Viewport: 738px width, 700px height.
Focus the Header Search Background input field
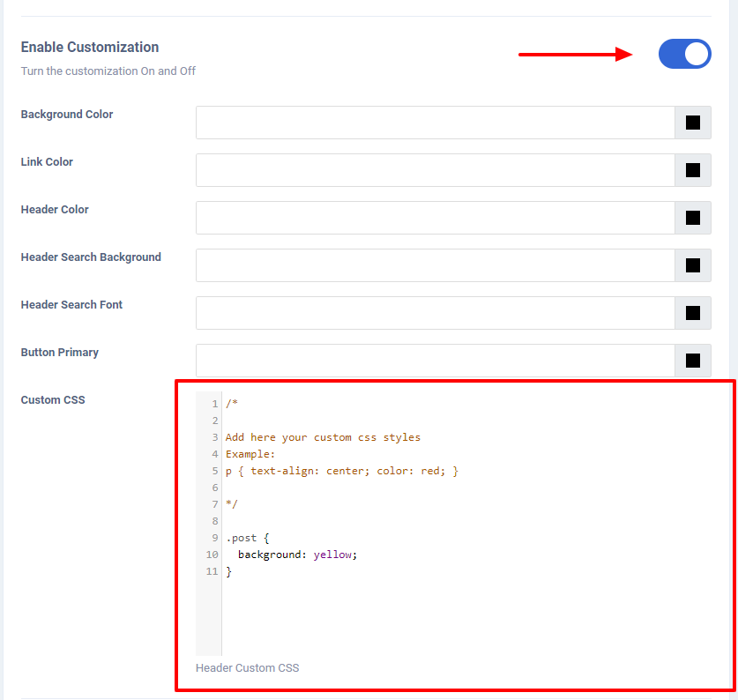pos(436,265)
